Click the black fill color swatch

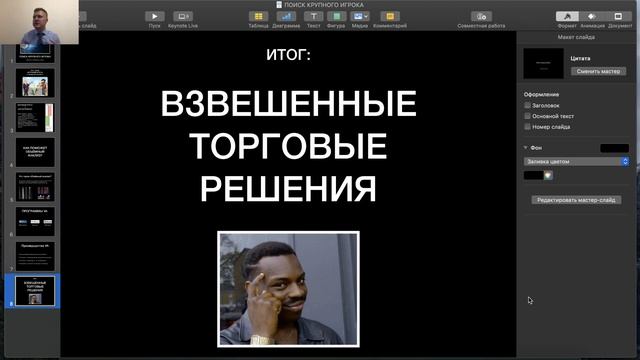click(x=533, y=176)
